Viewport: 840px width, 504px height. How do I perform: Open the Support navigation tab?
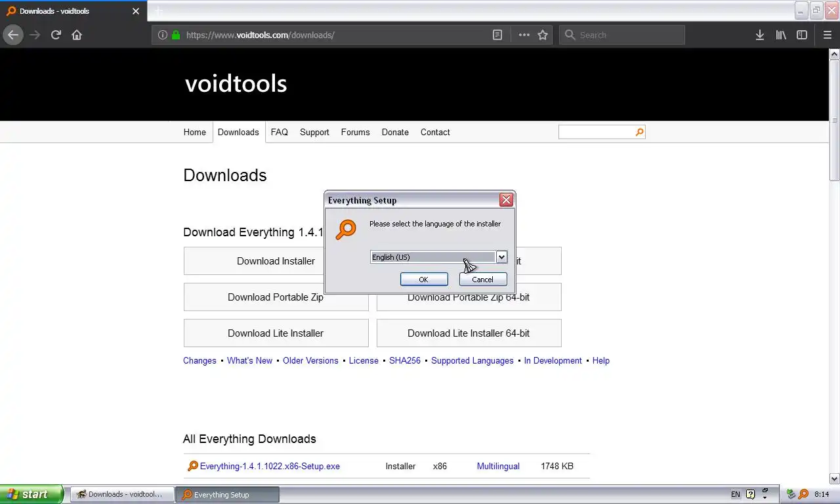click(x=314, y=132)
